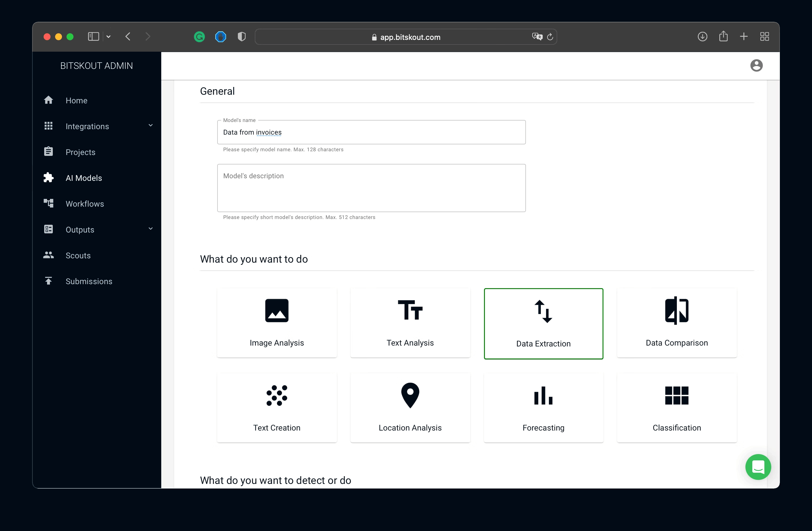The image size is (812, 531).
Task: Open the Grammarly extension icon
Action: (199, 36)
